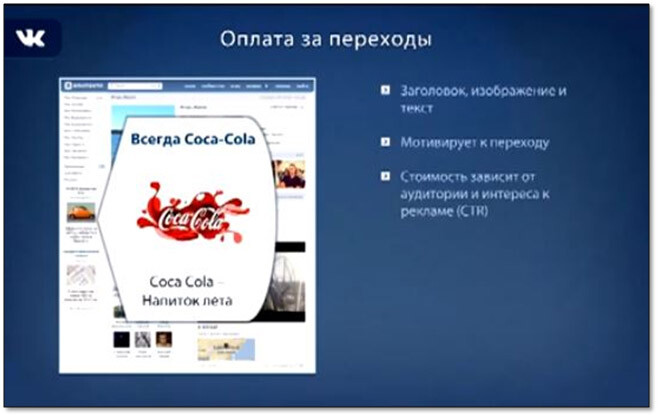Click the search field in VKontakte header
The width and height of the screenshot is (658, 416).
(135, 86)
